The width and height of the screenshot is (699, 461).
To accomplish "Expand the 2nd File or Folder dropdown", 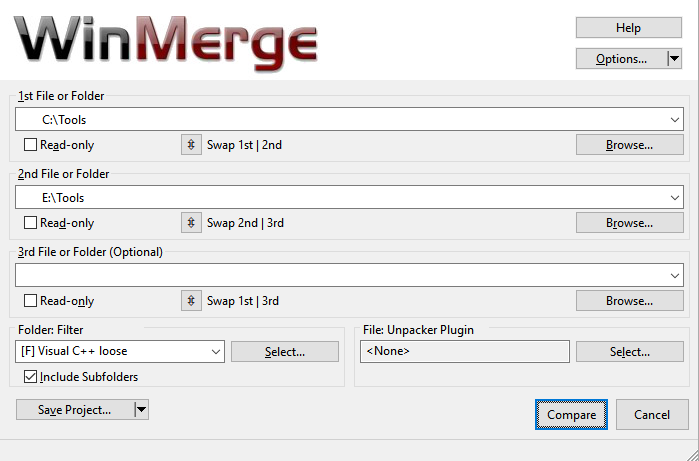I will pyautogui.click(x=675, y=198).
